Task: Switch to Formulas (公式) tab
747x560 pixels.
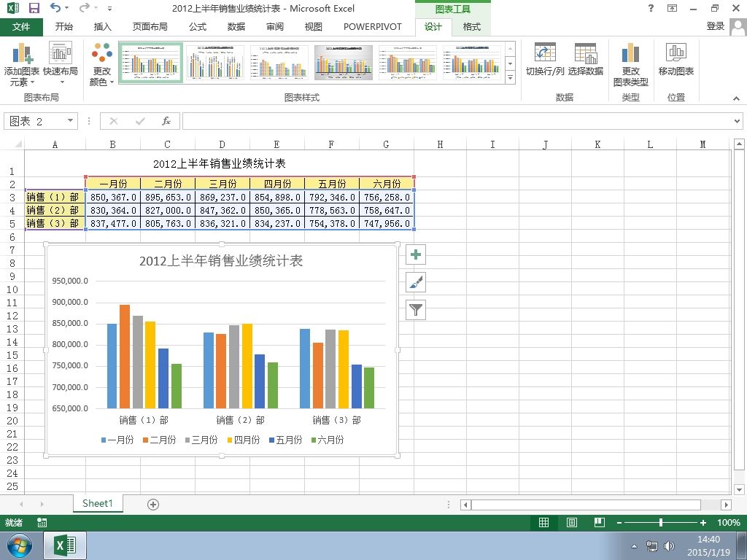Action: [197, 27]
